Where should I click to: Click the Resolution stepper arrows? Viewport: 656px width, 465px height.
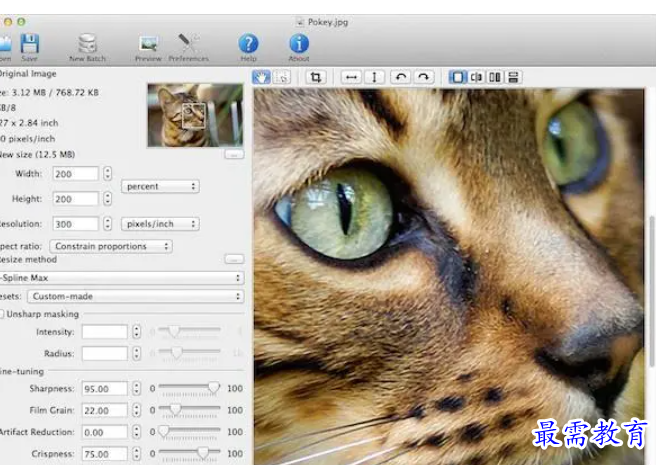(x=108, y=224)
